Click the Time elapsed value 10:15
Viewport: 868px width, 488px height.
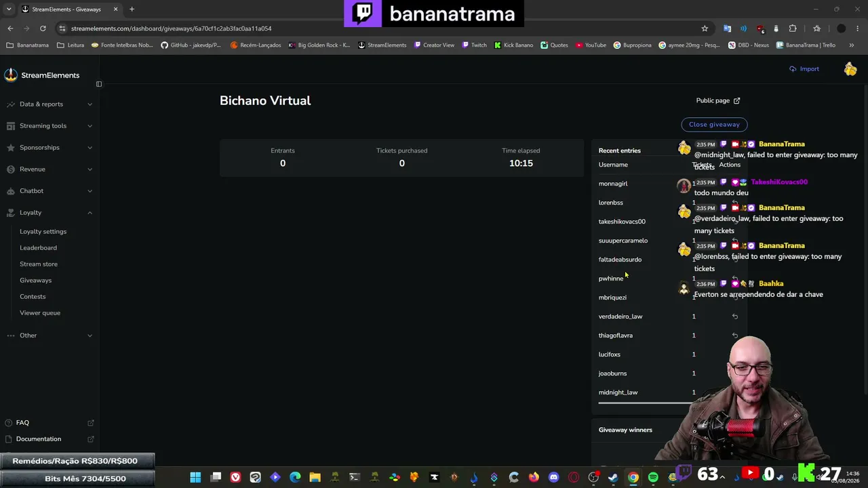521,163
